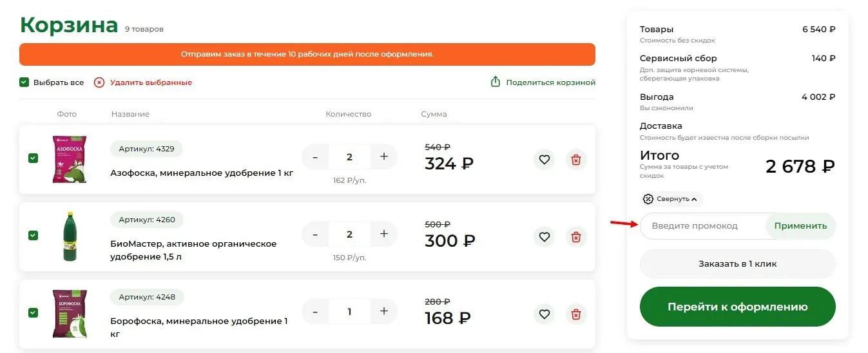Screen dimensions: 868x353
Task: Add Азофоска to favorites with heart icon
Action: (545, 159)
